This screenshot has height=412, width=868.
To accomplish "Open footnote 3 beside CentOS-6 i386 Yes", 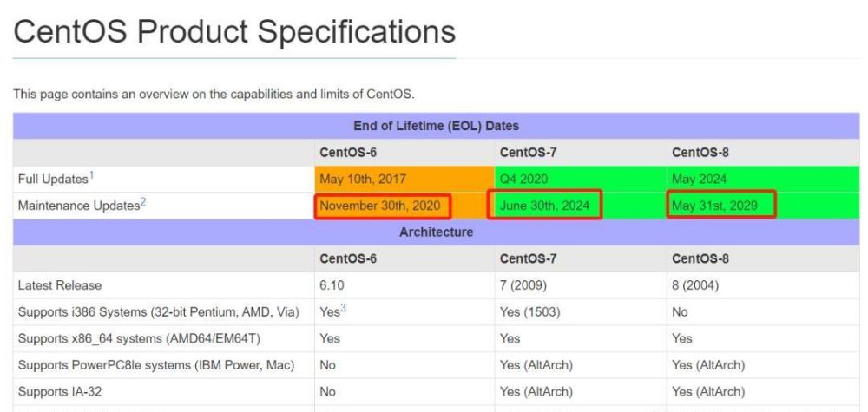I will pos(343,308).
